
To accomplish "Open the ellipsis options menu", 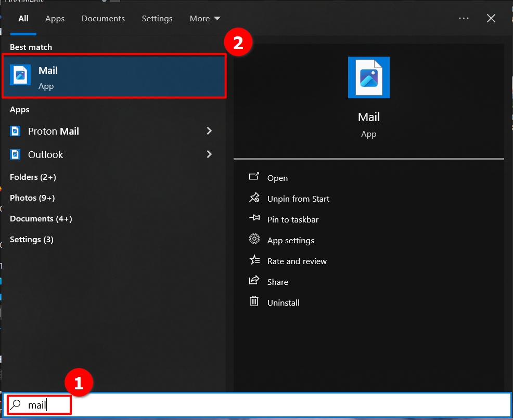I will coord(464,18).
